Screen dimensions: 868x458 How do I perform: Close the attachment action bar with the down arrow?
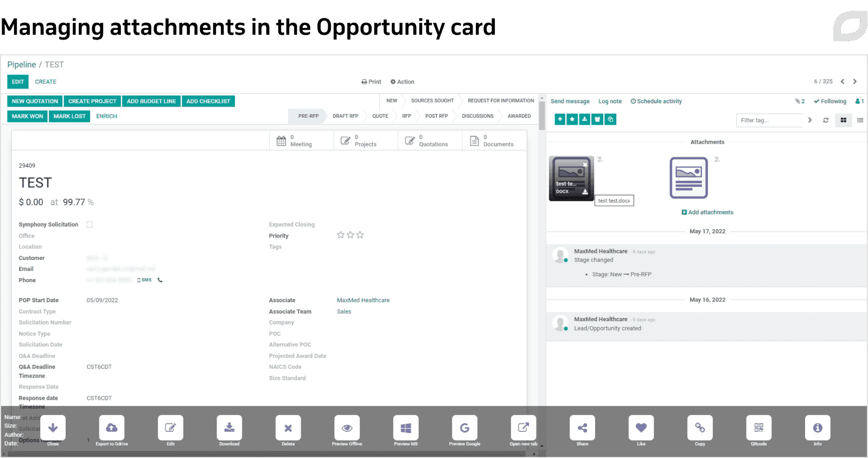(53, 428)
